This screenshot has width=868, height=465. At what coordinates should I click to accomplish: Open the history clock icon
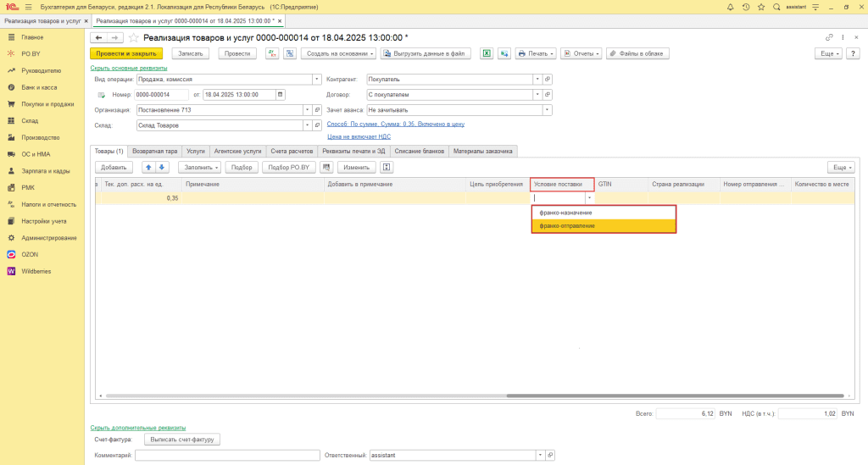746,7
